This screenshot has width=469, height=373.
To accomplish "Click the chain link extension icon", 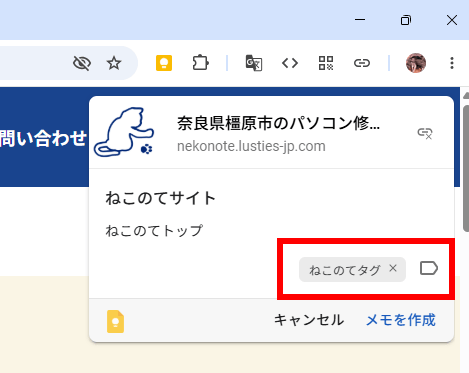I will [x=362, y=63].
